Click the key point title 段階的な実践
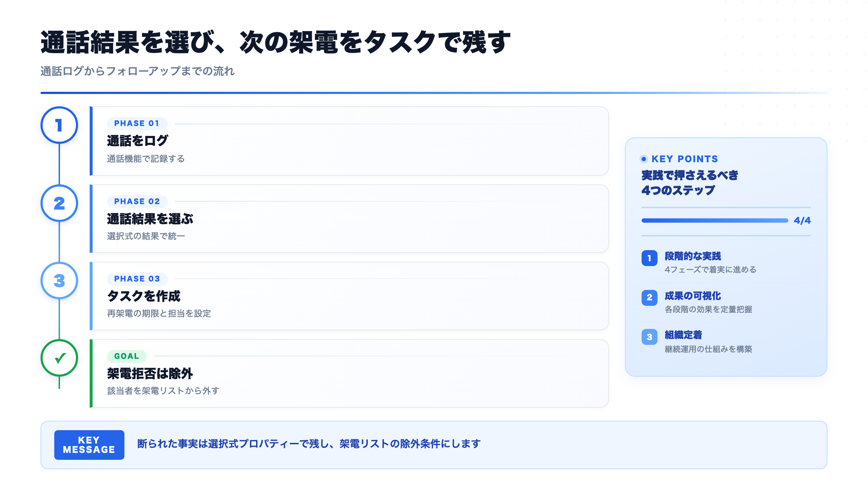 click(693, 256)
